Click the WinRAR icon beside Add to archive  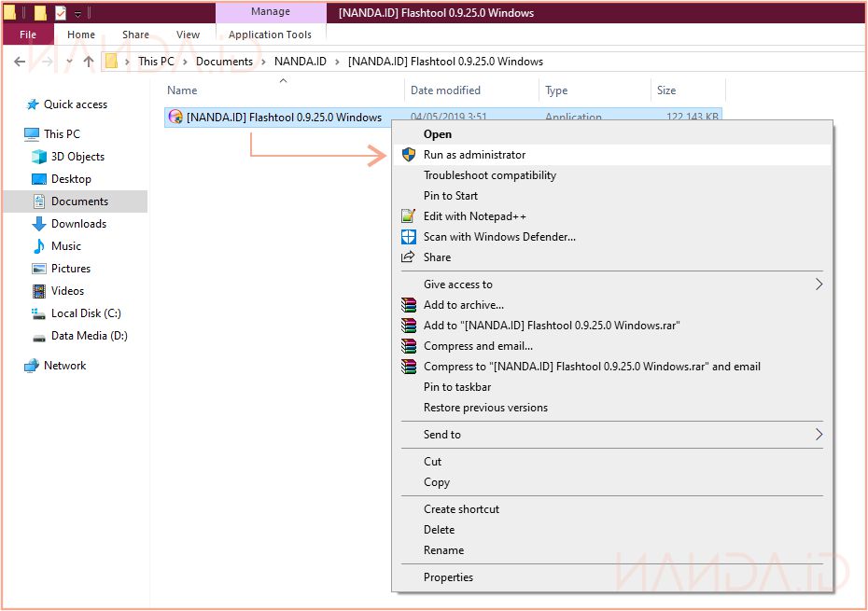(x=408, y=305)
